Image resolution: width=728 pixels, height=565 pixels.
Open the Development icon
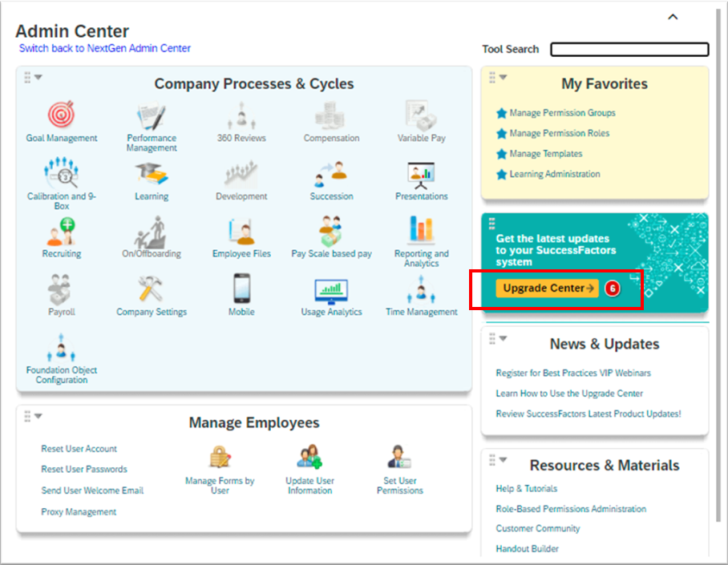pyautogui.click(x=241, y=174)
